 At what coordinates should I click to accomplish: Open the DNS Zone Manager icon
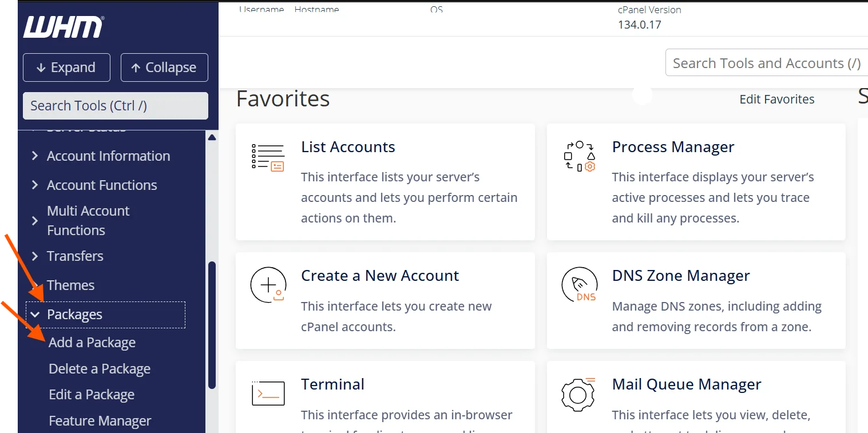[x=579, y=285]
